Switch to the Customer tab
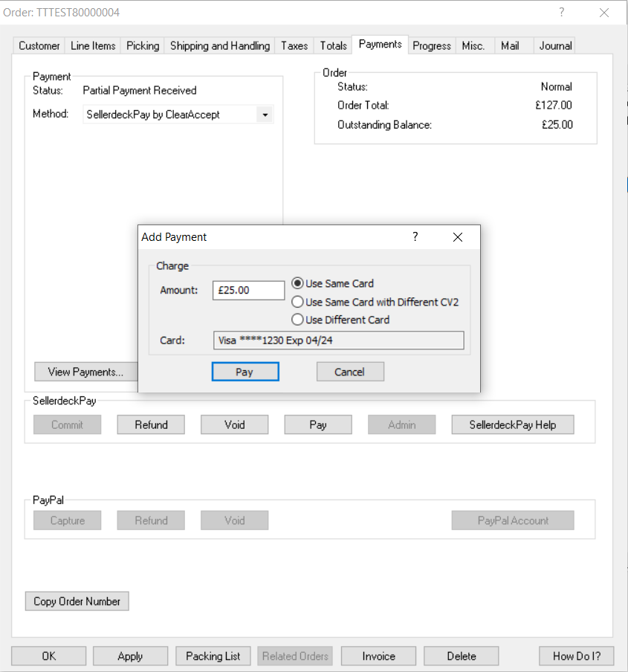628x672 pixels. click(x=39, y=45)
